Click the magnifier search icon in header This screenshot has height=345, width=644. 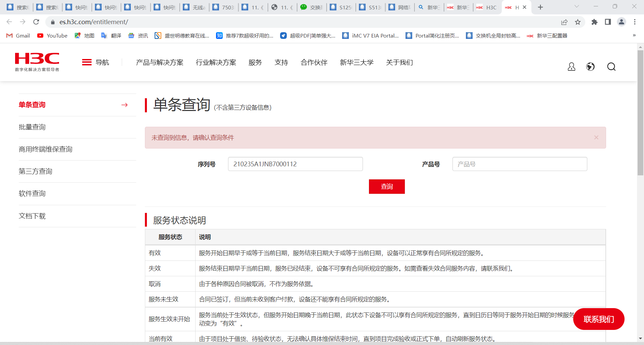click(611, 67)
